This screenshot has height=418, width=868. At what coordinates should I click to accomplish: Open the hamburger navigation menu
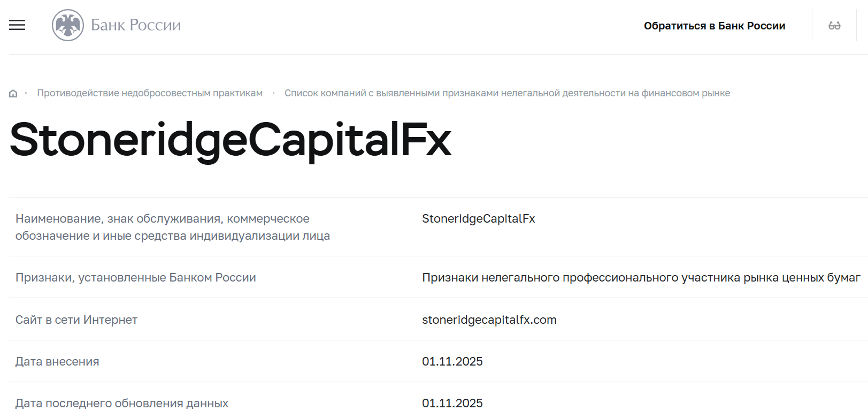(17, 25)
